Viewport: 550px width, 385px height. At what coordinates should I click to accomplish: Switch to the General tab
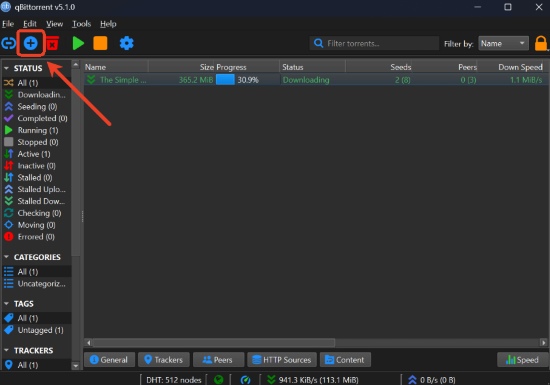pos(109,360)
